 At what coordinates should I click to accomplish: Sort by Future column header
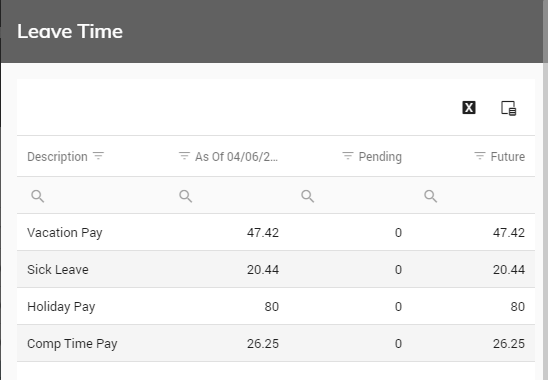(x=508, y=157)
